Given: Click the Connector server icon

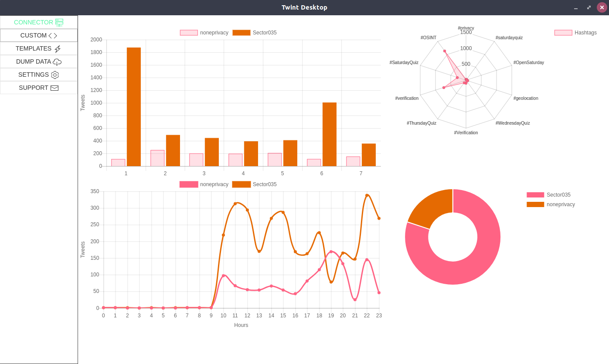Looking at the screenshot, I should [x=59, y=22].
